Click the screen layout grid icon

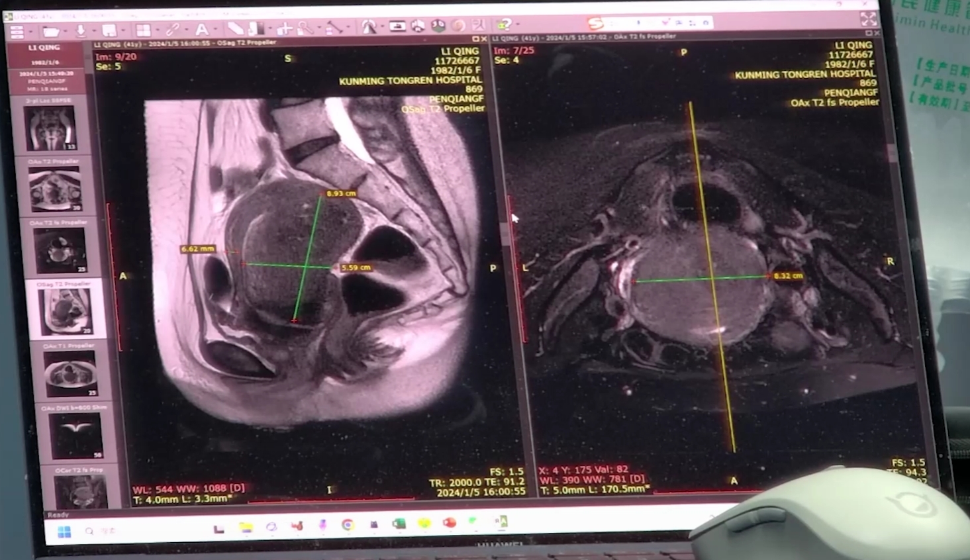coord(142,30)
